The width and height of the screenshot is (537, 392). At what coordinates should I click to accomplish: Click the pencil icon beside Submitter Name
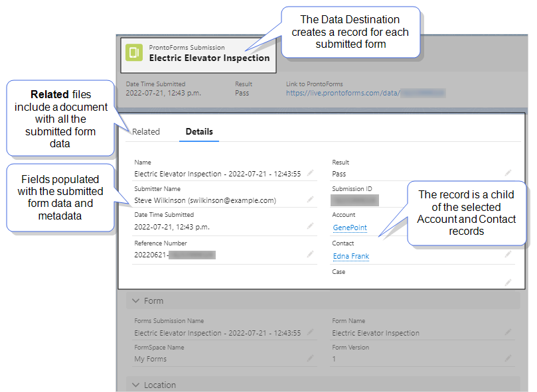(310, 199)
